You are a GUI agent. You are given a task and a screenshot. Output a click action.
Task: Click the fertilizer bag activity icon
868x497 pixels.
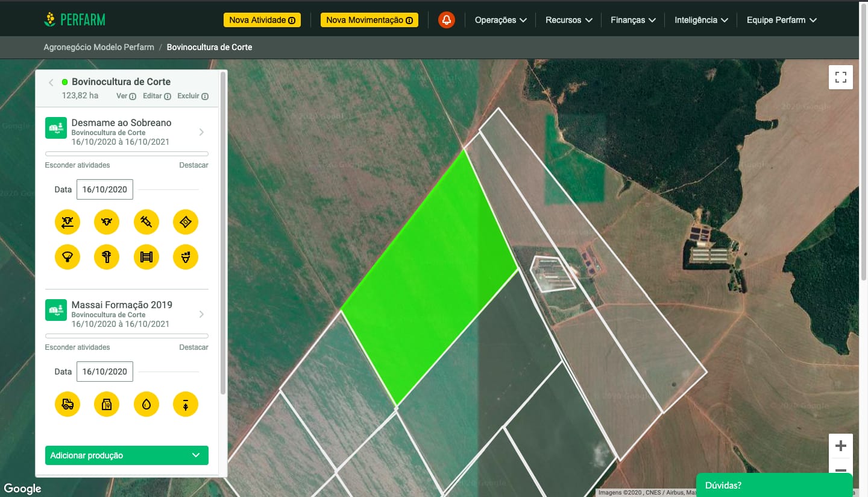[x=107, y=404]
